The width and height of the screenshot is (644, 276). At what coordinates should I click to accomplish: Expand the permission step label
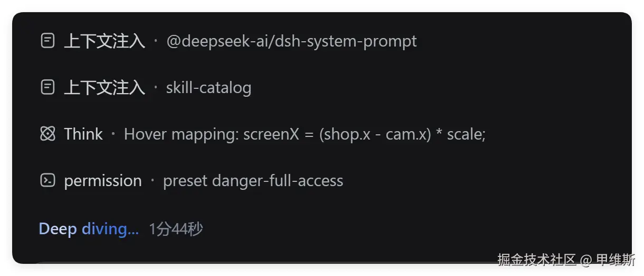(103, 181)
